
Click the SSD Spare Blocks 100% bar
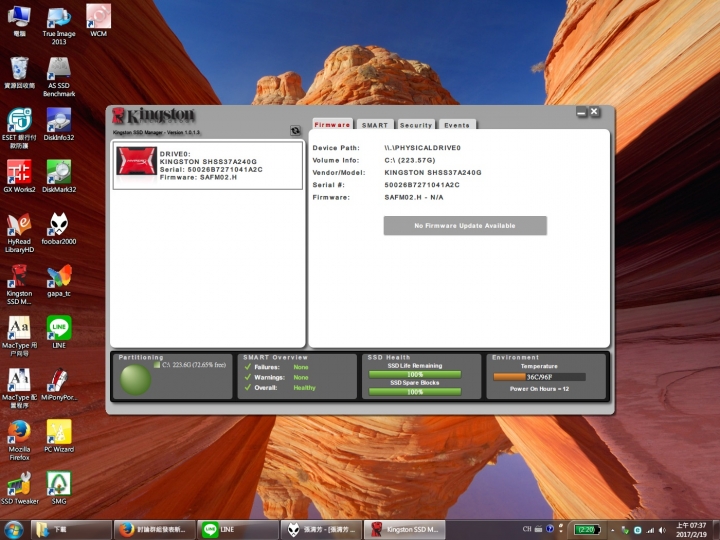tap(415, 392)
